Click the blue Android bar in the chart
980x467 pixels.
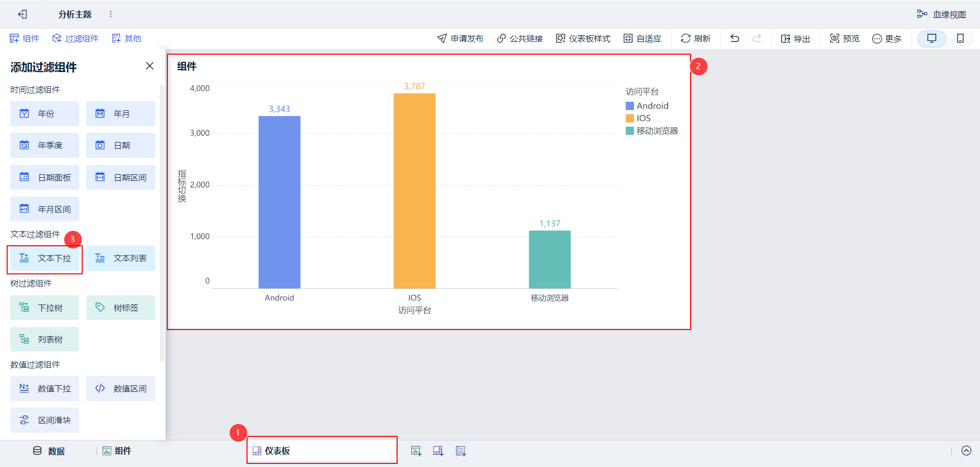click(x=279, y=202)
